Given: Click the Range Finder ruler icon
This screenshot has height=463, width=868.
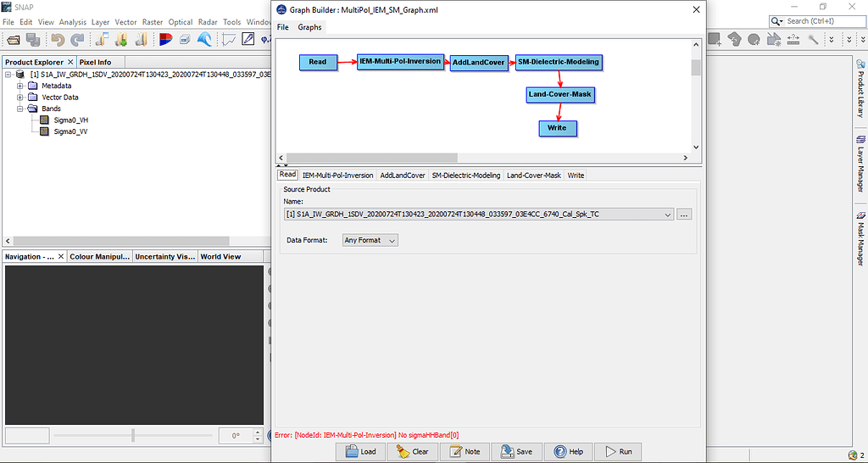Looking at the screenshot, I should tap(792, 39).
